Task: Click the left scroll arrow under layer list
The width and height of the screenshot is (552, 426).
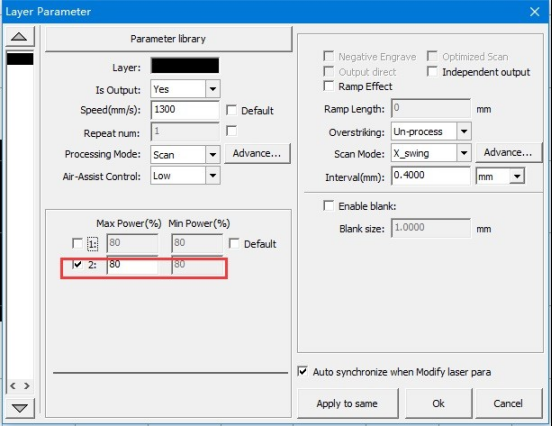Action: (13, 386)
